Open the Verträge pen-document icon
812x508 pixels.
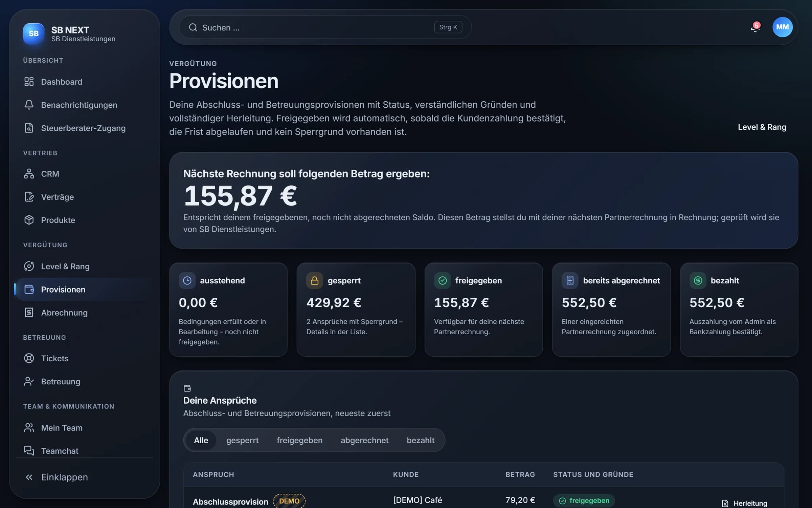(x=29, y=197)
